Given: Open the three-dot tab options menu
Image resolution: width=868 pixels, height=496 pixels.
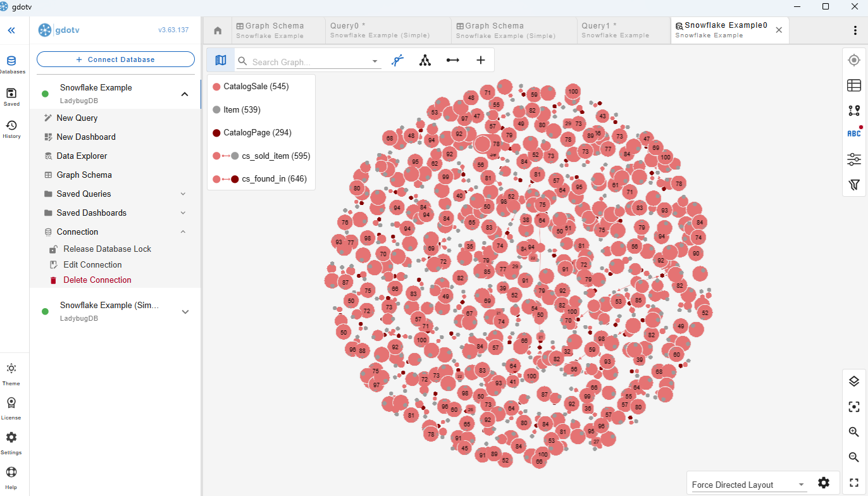Looking at the screenshot, I should (x=855, y=30).
